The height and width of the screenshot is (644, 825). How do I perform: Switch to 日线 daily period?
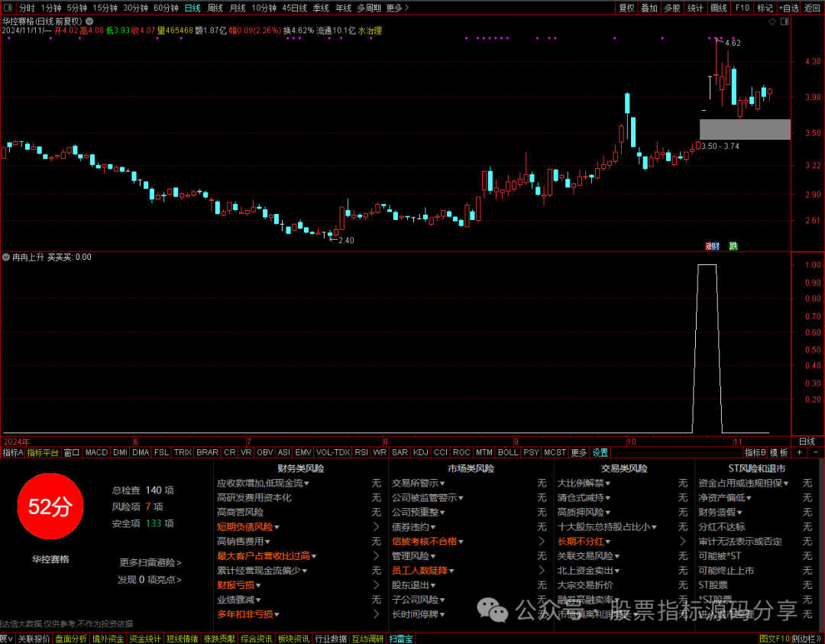click(x=192, y=8)
